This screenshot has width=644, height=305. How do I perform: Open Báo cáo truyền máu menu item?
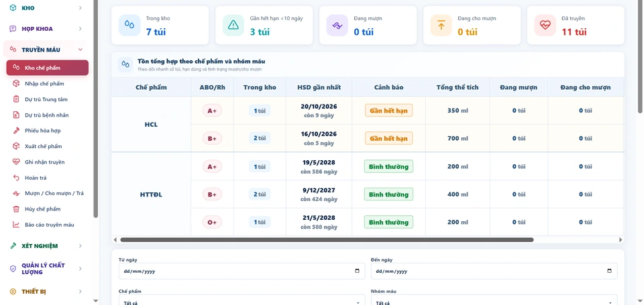(47, 225)
